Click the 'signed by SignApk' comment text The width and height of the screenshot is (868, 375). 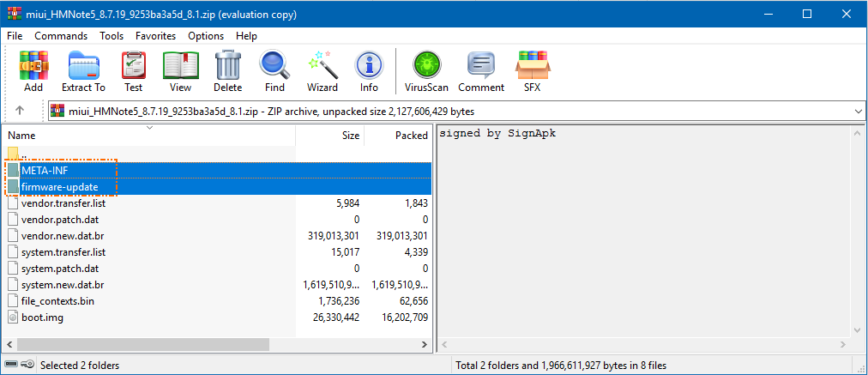[x=497, y=134]
